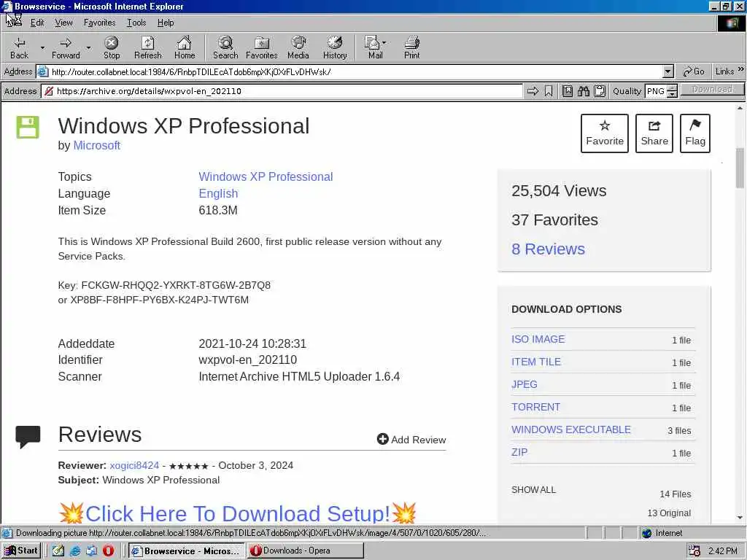
Task: Click SHOW ALL files link
Action: click(533, 489)
